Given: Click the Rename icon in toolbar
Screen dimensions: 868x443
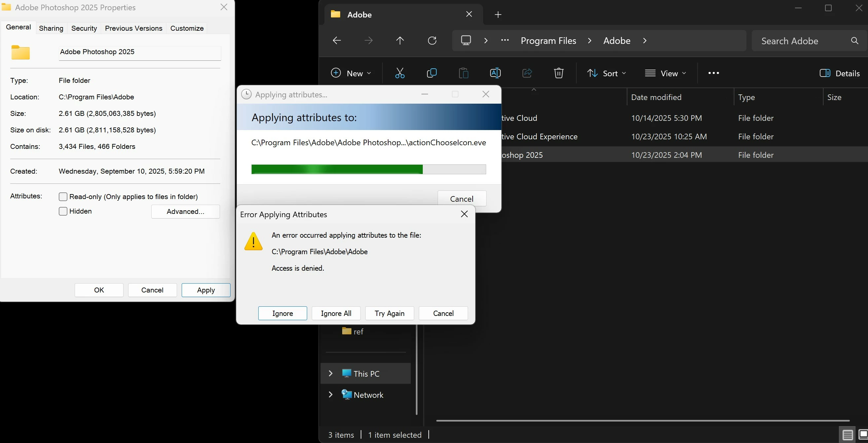Looking at the screenshot, I should click(495, 73).
